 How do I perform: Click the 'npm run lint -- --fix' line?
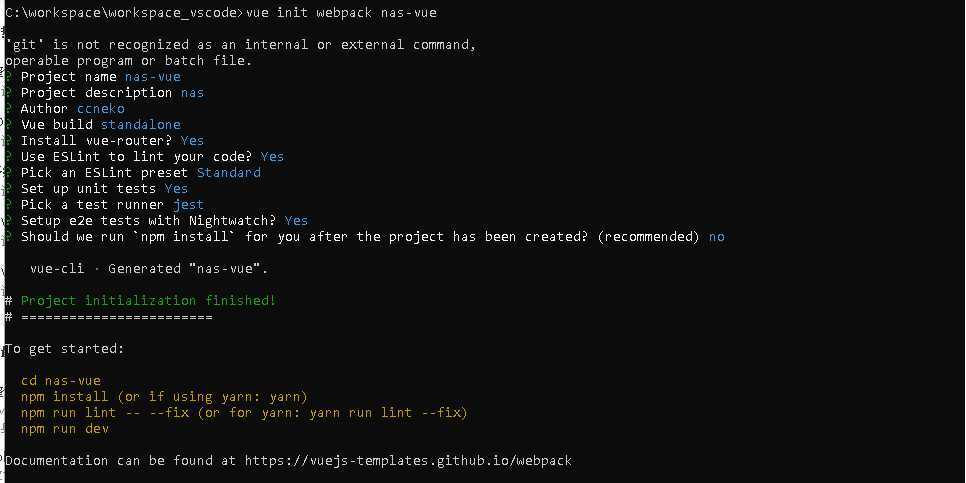point(244,413)
